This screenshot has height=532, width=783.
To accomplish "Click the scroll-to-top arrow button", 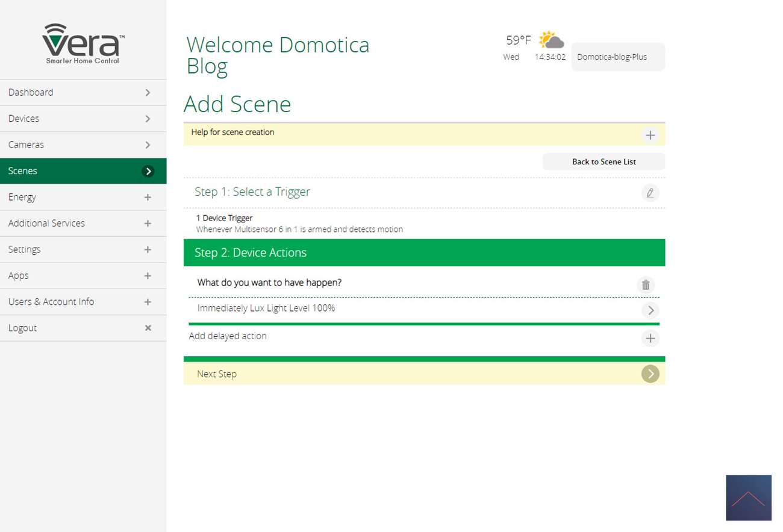I will point(748,498).
